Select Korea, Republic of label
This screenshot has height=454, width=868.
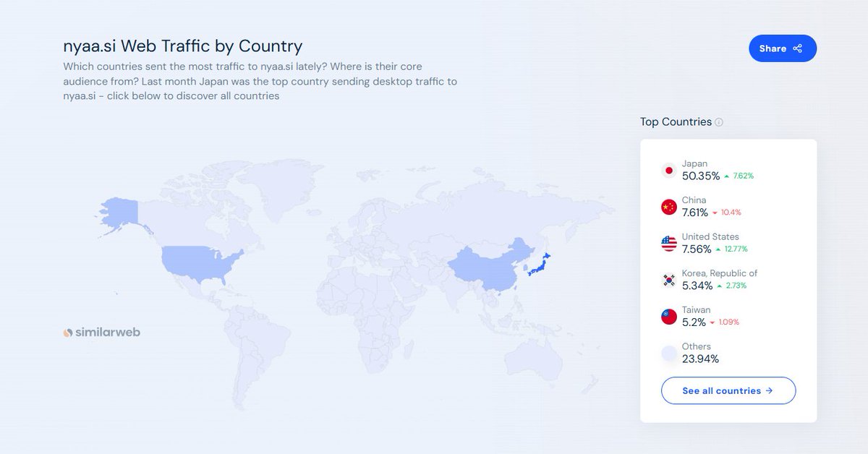click(720, 273)
